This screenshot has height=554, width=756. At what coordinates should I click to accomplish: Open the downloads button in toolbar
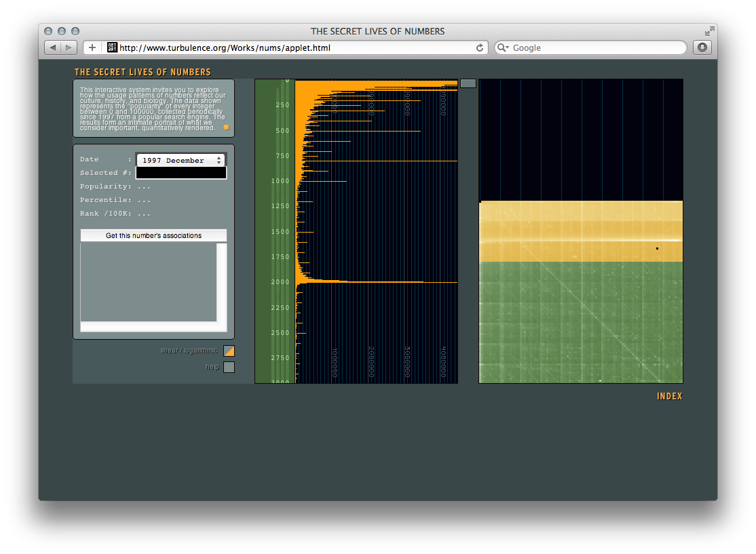[x=702, y=47]
